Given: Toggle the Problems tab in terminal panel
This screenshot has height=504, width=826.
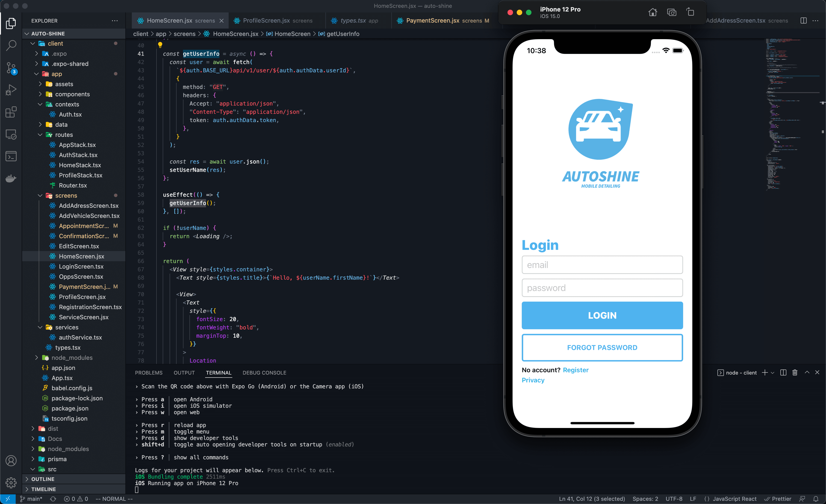Looking at the screenshot, I should coord(149,372).
